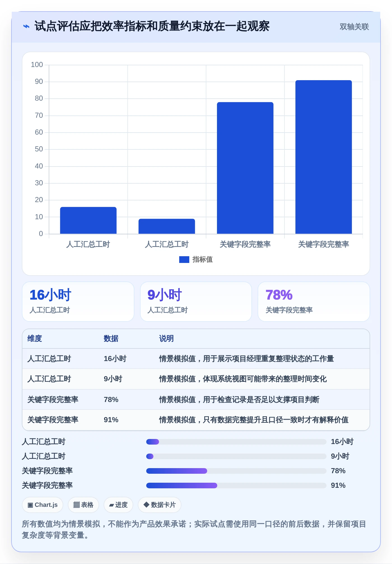The image size is (392, 564).
Task: Click the 双轴关联 label in the header
Action: [354, 27]
